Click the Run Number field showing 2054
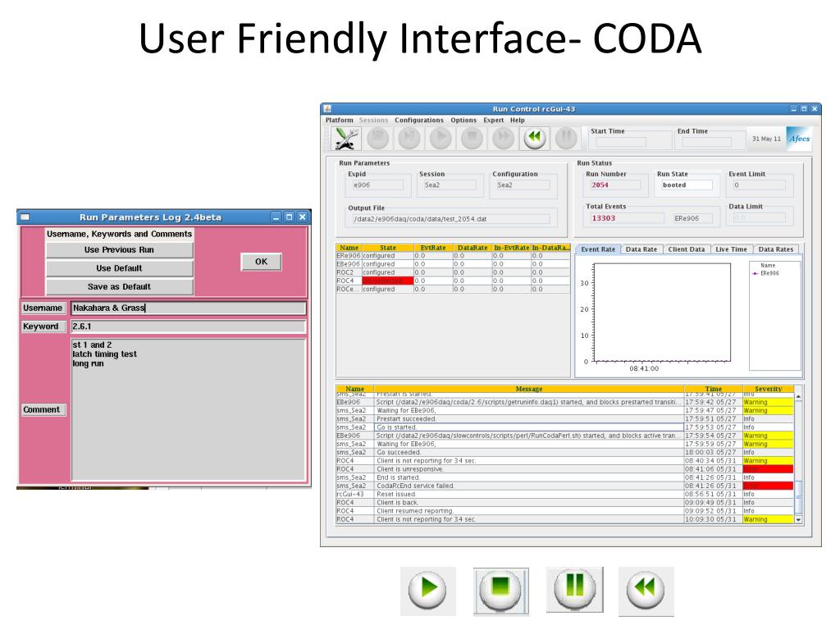840x630 pixels. (x=614, y=185)
